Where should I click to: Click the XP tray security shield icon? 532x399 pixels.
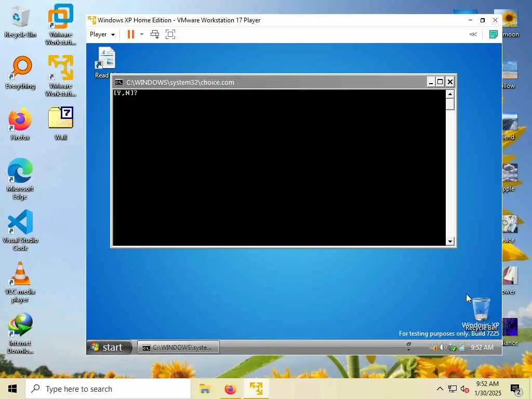453,348
